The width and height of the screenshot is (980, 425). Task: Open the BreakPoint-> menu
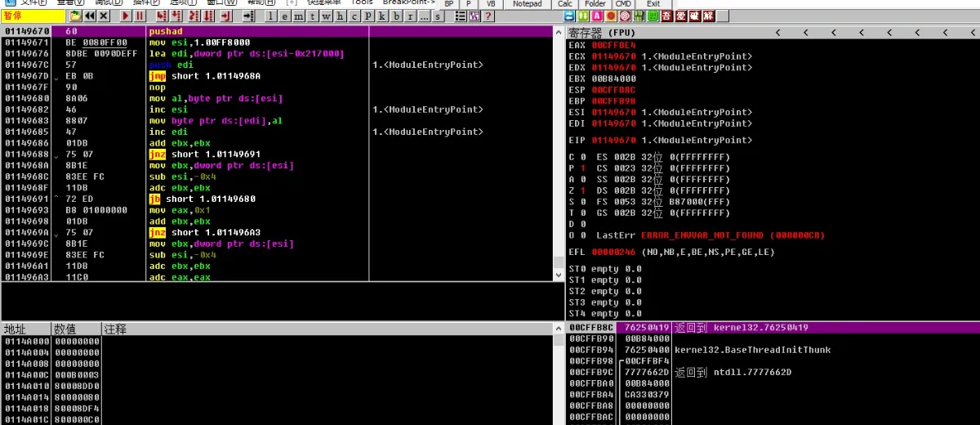(x=409, y=3)
